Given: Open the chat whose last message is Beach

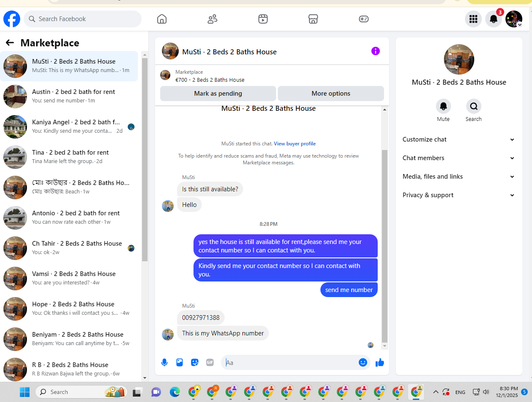Looking at the screenshot, I should point(69,188).
